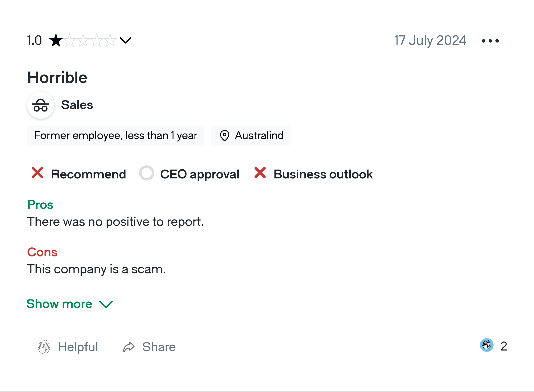
Task: Click the Share text link
Action: (159, 347)
